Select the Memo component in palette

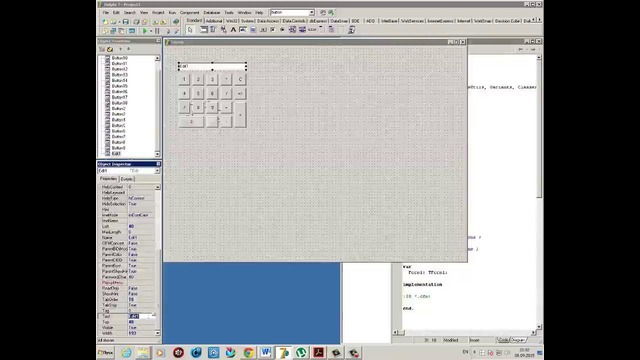pos(253,30)
